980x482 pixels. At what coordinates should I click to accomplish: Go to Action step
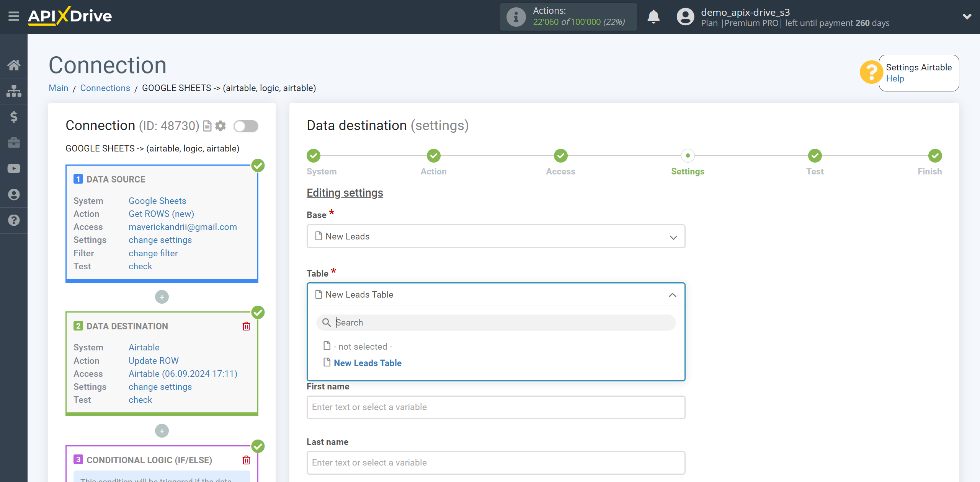tap(433, 156)
